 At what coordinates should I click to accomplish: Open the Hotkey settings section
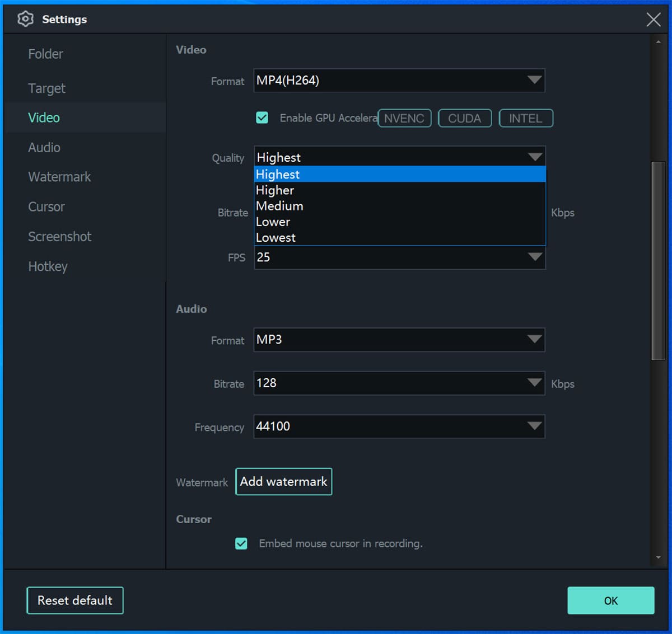pyautogui.click(x=48, y=266)
